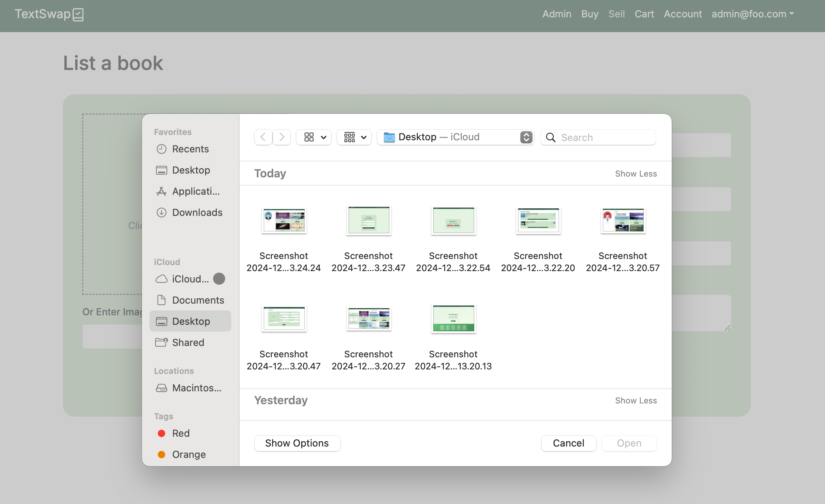The image size is (825, 504).
Task: Open Shared folder in iCloud section
Action: click(x=188, y=343)
